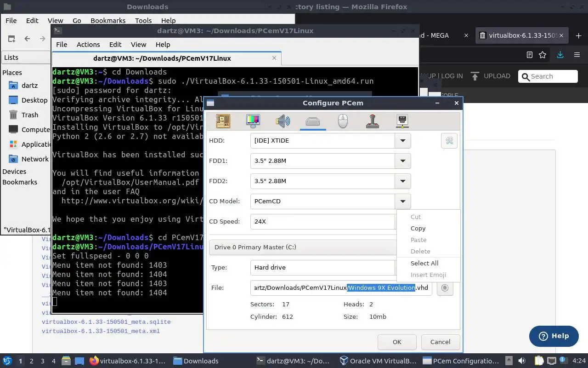Image resolution: width=588 pixels, height=368 pixels.
Task: Open the Help chat button
Action: pyautogui.click(x=554, y=336)
